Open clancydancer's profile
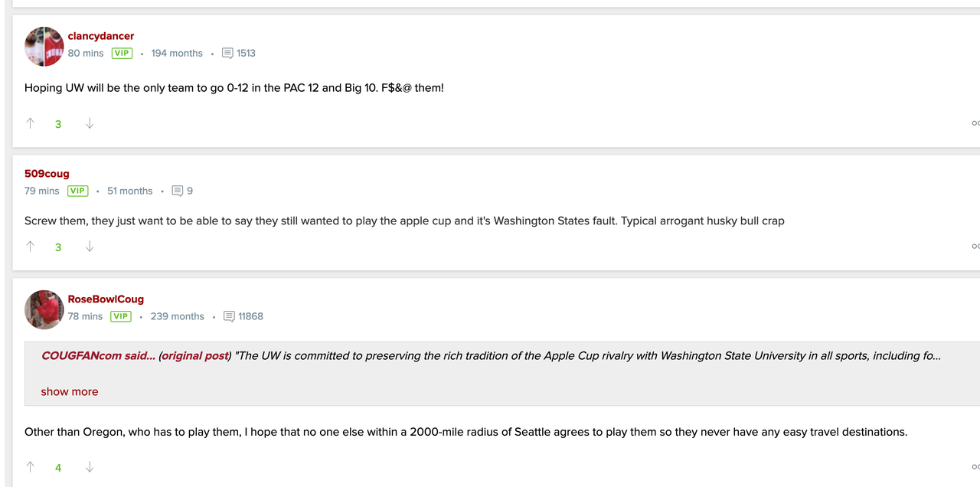 click(100, 36)
